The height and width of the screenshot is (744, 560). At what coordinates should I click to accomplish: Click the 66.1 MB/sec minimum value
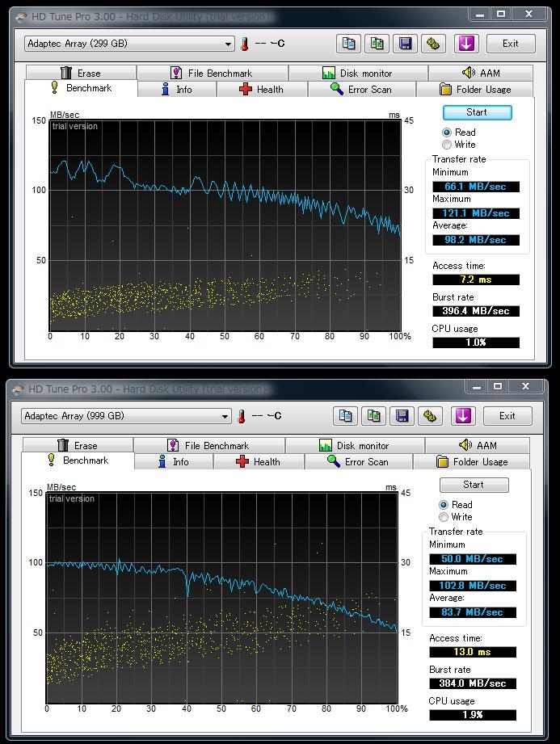(x=476, y=187)
